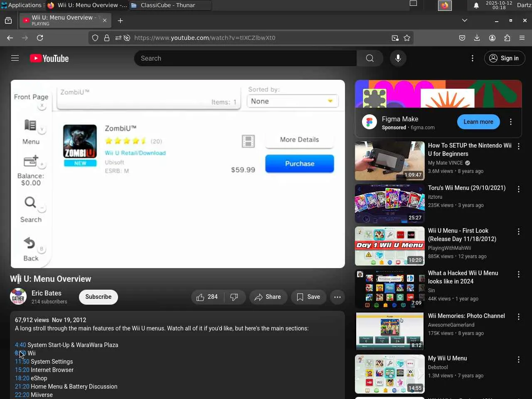Save the video to a playlist
Viewport: 532px width, 399px height.
click(308, 297)
